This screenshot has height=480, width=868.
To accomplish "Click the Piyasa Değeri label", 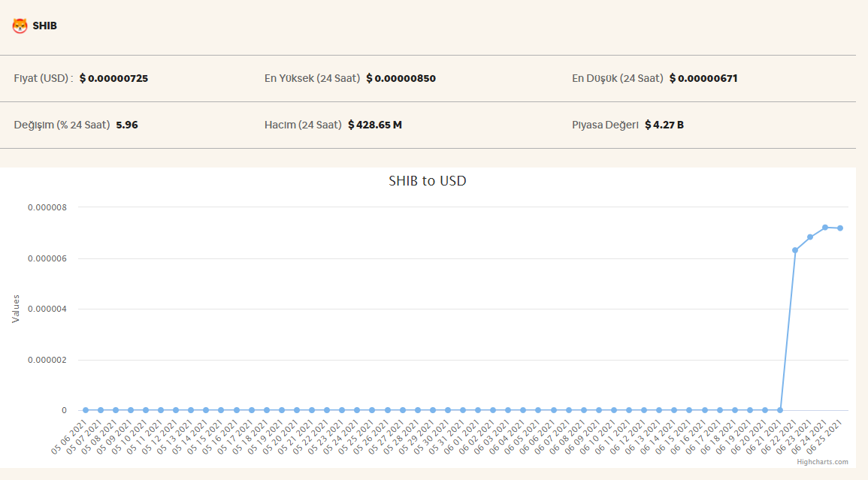I will coord(605,125).
